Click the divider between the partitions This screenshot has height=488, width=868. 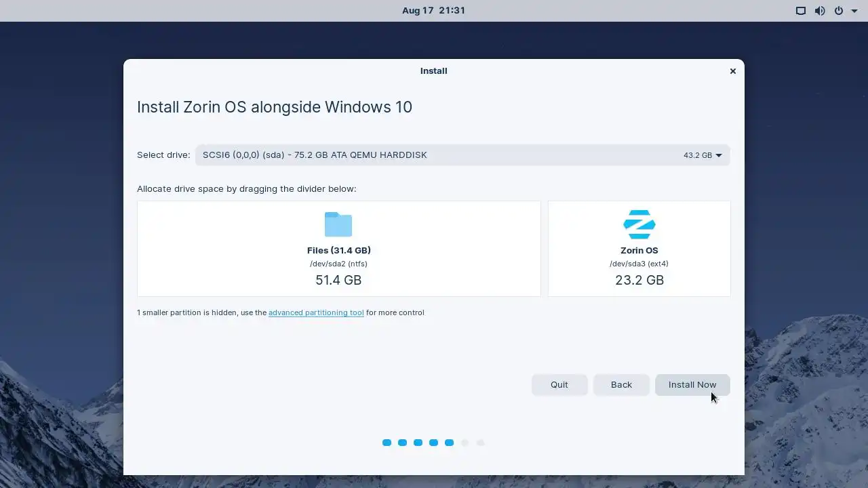tap(545, 249)
